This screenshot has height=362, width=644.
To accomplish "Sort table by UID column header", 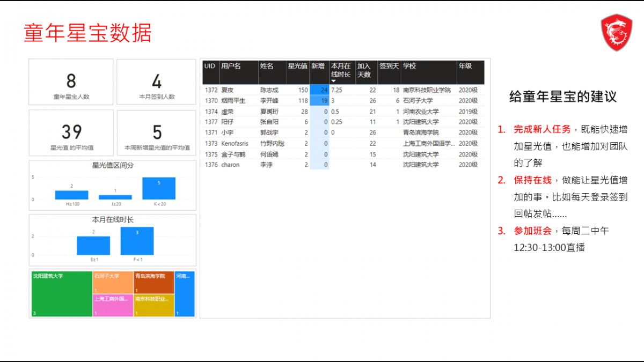I will pyautogui.click(x=210, y=66).
